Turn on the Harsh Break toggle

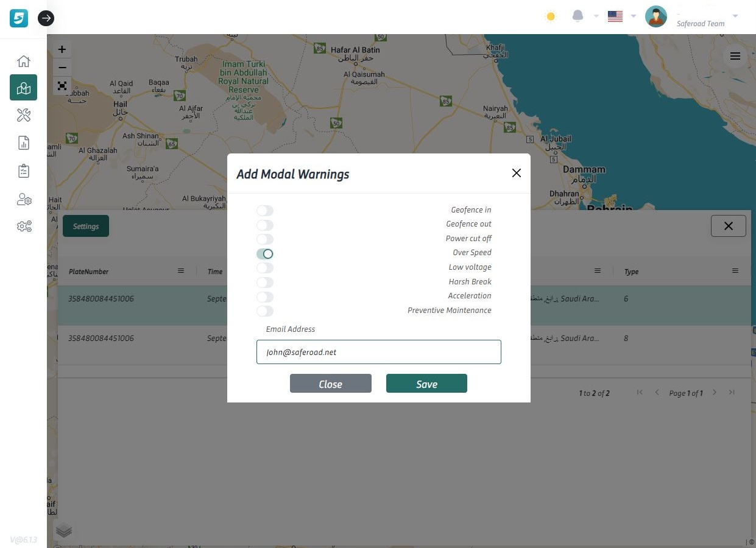pyautogui.click(x=265, y=283)
